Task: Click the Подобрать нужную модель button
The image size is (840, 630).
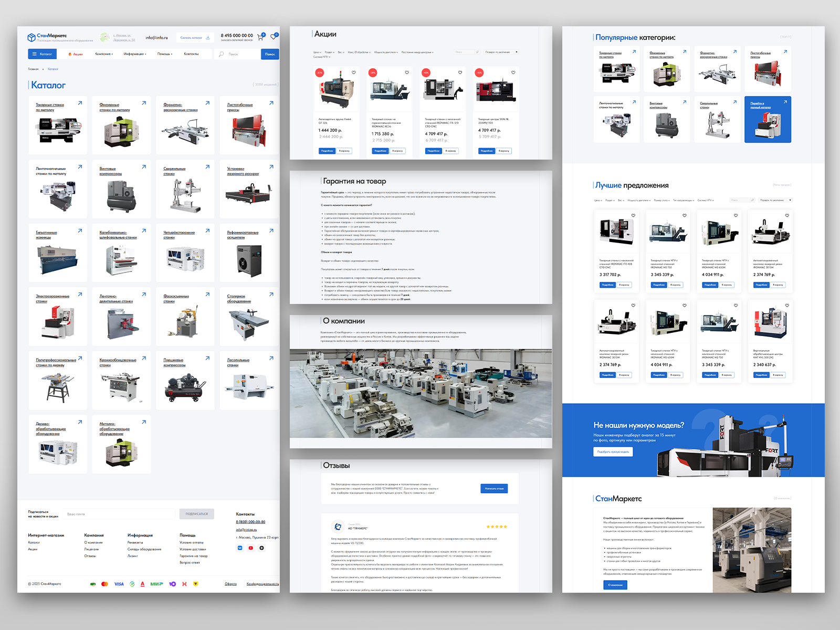Action: point(613,451)
